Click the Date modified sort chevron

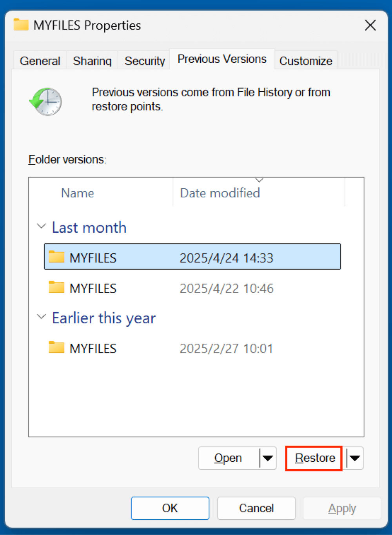tap(259, 180)
